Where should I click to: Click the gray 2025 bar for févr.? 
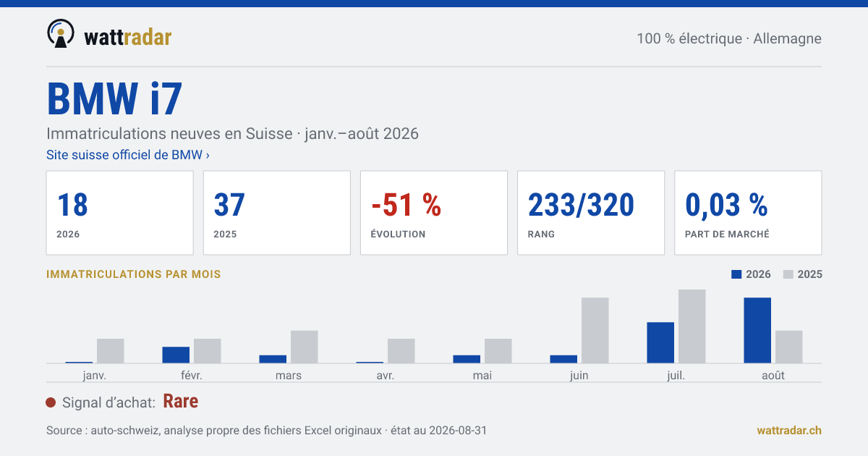tap(208, 351)
